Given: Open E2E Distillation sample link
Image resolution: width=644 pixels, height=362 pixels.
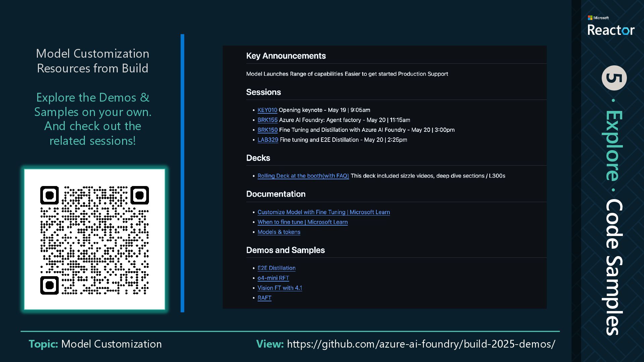Looking at the screenshot, I should pos(276,268).
